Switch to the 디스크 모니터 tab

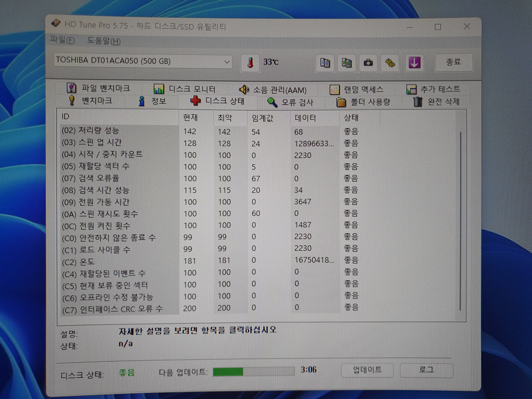[x=184, y=89]
